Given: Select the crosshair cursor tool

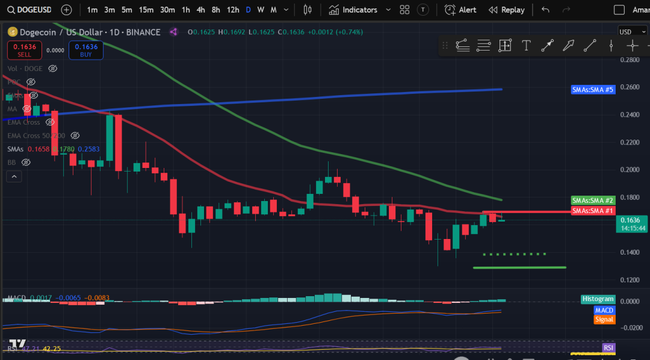Looking at the screenshot, I should pyautogui.click(x=632, y=45).
